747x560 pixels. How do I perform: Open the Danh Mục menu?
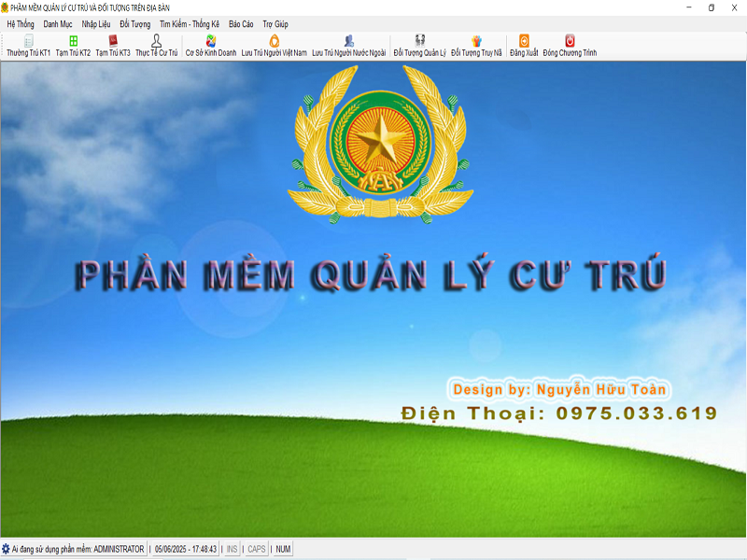[58, 24]
